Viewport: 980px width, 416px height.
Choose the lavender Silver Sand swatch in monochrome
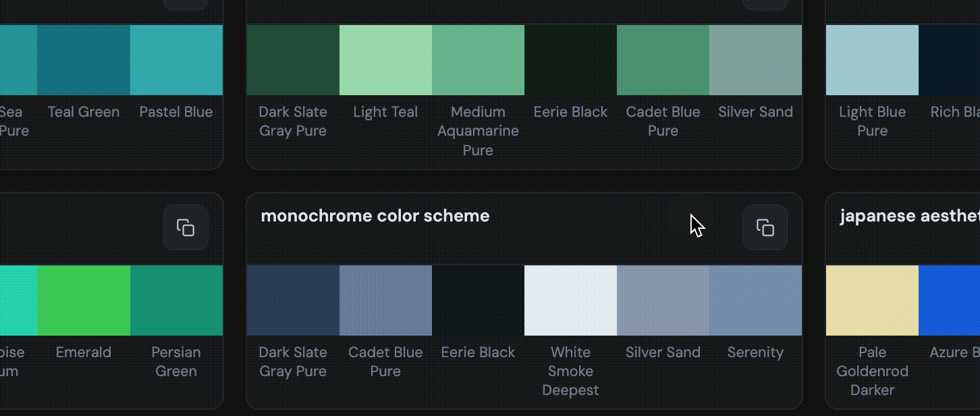point(663,301)
